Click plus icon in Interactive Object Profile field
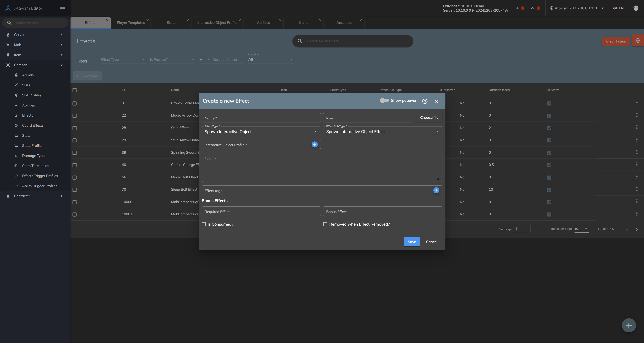This screenshot has height=343, width=644. (315, 144)
